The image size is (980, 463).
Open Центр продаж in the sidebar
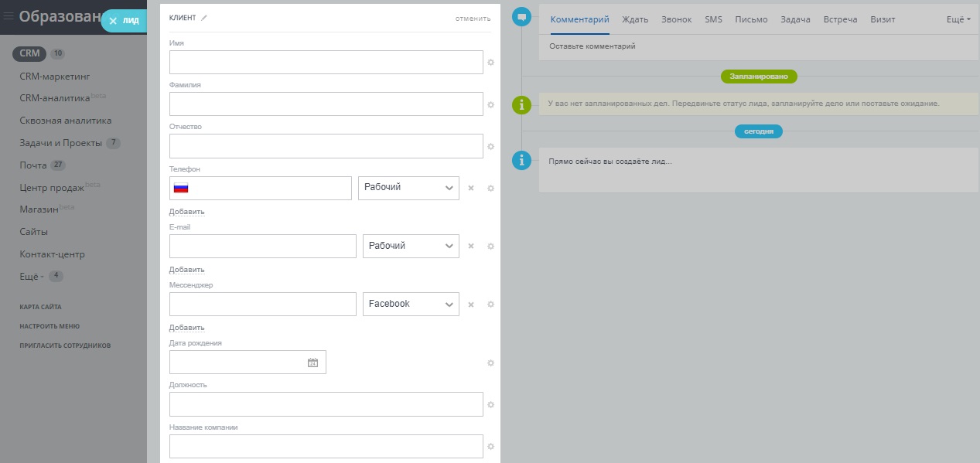pos(52,188)
